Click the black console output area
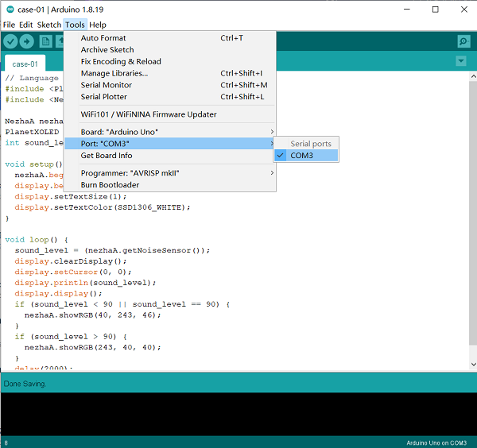Viewport: 477px width, 448px height. 238,414
